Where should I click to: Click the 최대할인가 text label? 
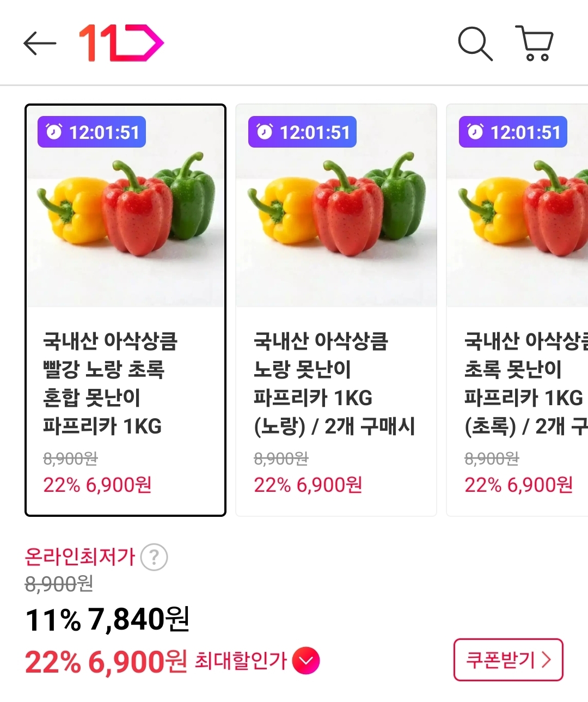point(241,661)
